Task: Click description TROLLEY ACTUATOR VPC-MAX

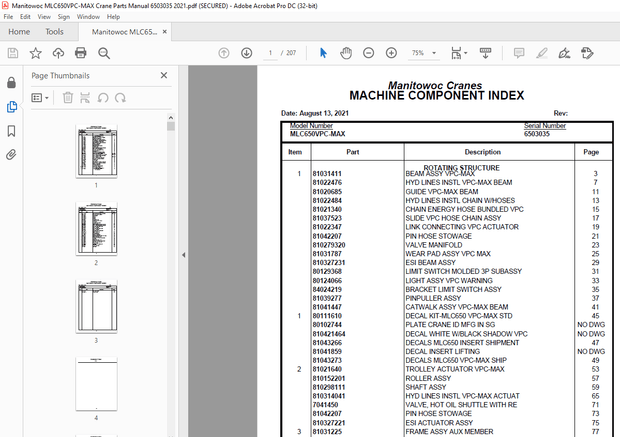Action: (455, 369)
